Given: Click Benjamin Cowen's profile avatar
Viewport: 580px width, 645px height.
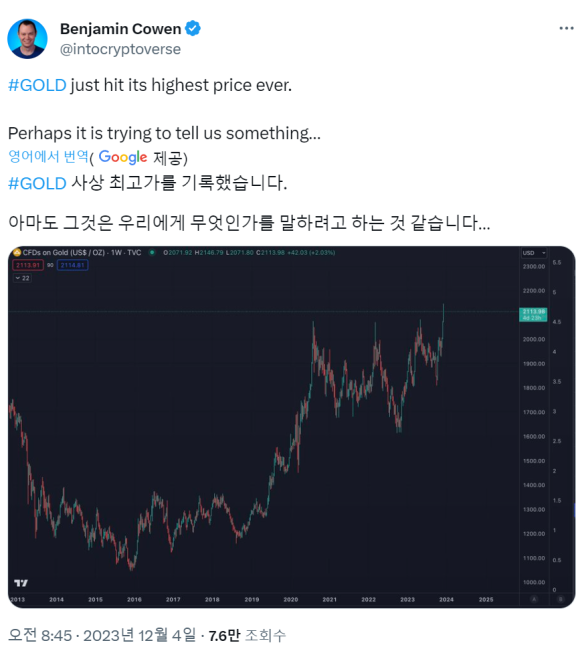Looking at the screenshot, I should coord(27,39).
